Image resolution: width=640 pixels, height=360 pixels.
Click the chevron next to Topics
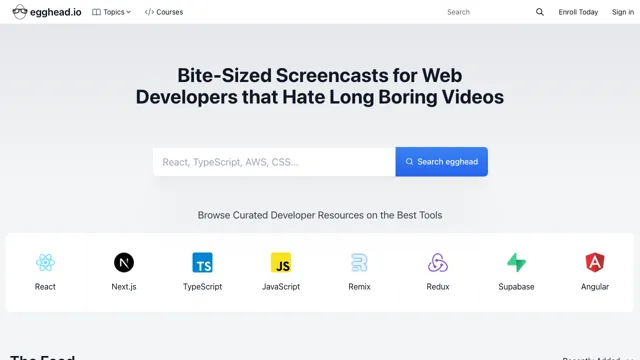tap(129, 12)
